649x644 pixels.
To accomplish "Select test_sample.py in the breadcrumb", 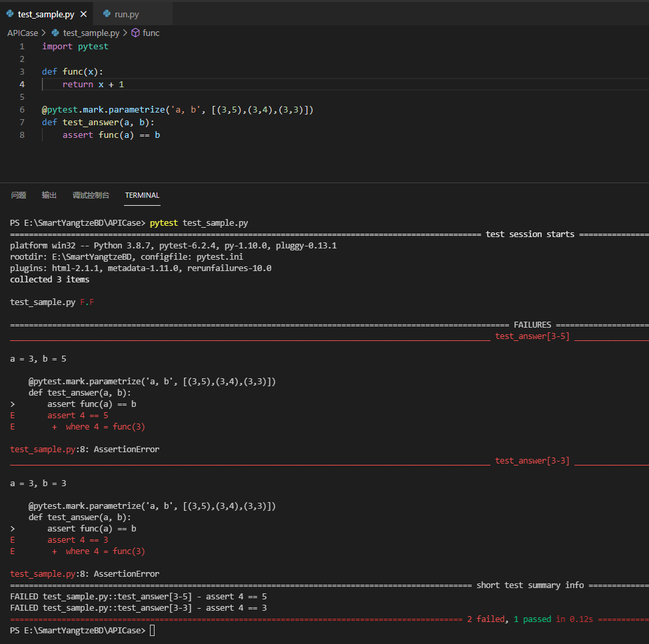I will click(91, 33).
